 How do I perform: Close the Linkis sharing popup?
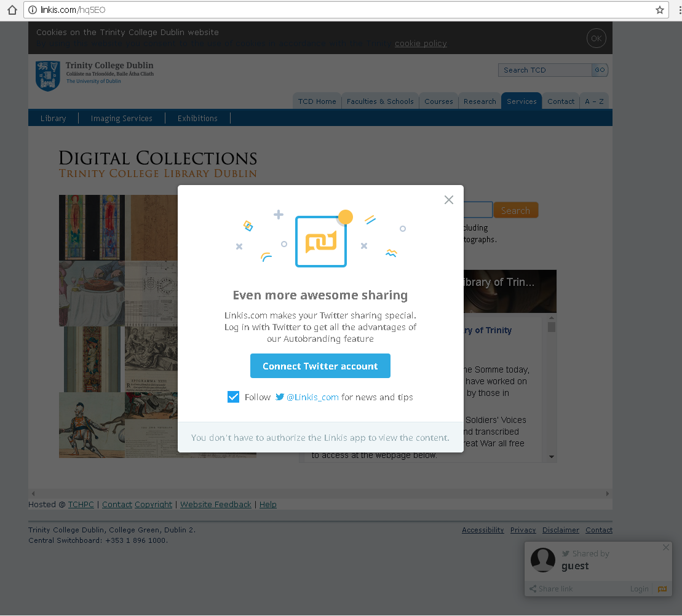coord(449,200)
